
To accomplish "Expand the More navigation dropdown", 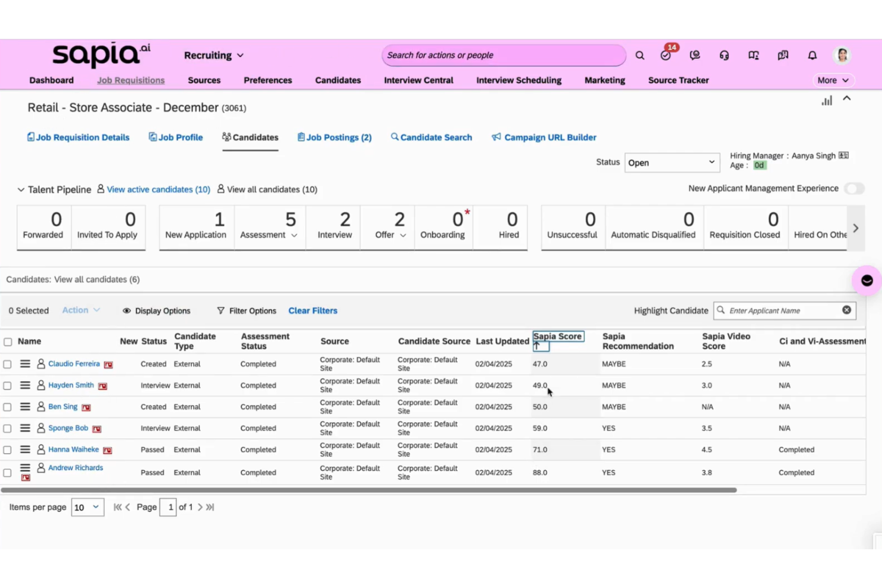I will (833, 80).
